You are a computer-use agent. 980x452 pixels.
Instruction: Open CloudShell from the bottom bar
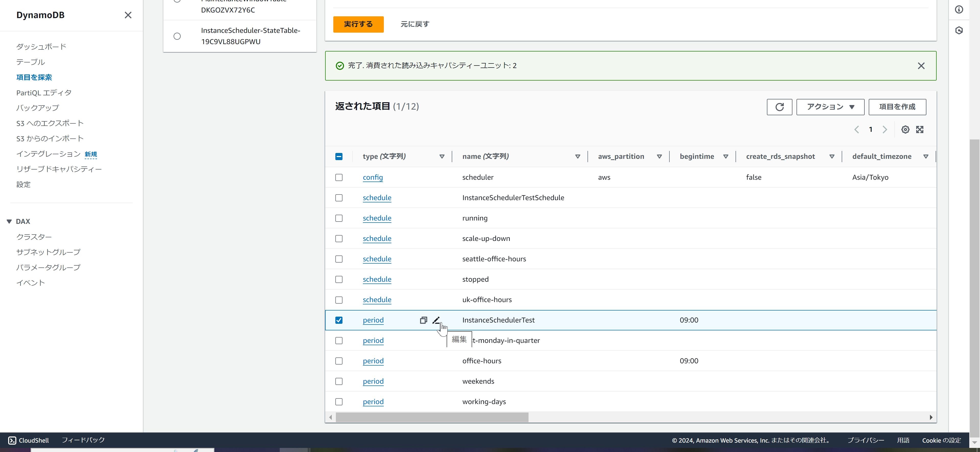pos(29,440)
